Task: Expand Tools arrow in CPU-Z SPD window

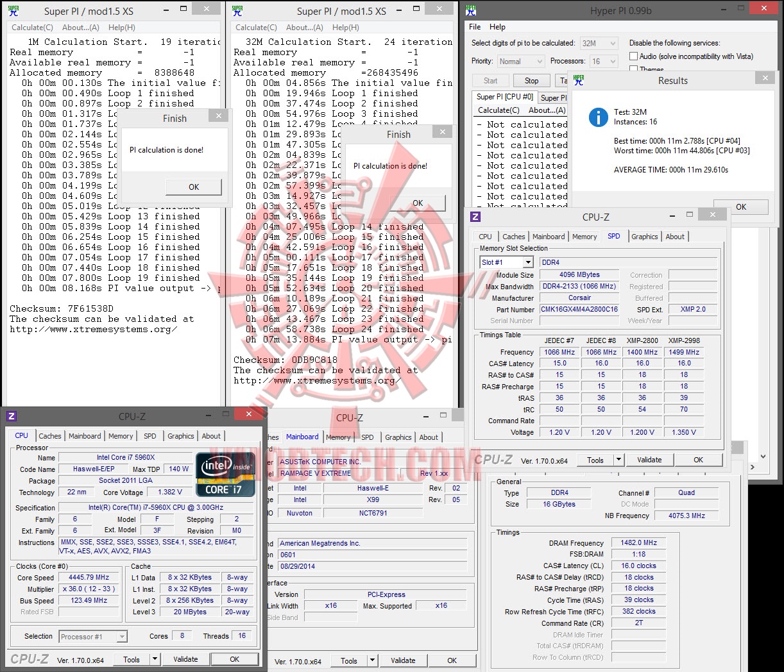Action: point(618,460)
